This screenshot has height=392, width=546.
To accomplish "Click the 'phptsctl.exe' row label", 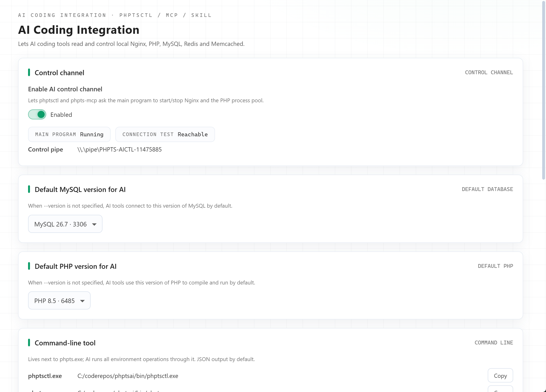I will coord(45,376).
